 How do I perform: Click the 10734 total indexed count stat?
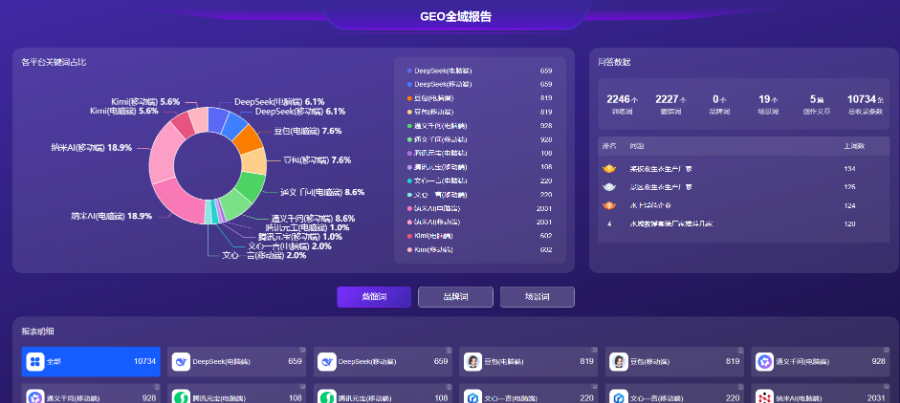865,104
